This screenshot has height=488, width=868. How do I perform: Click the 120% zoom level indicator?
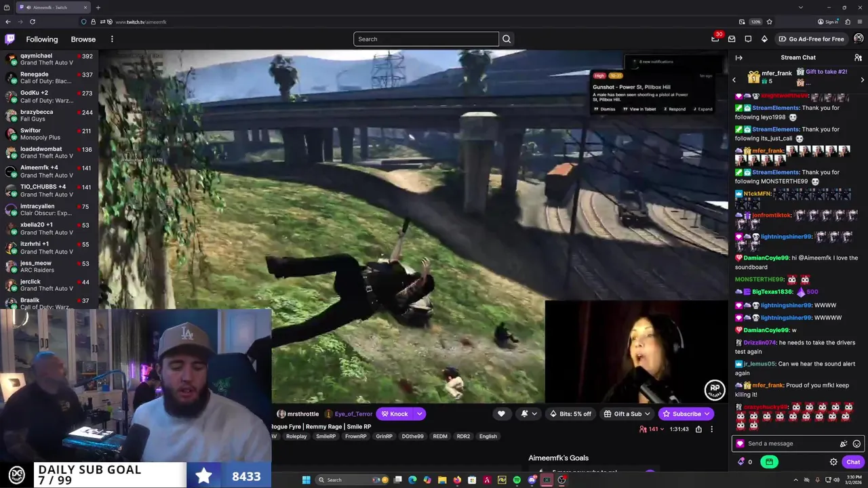pyautogui.click(x=755, y=22)
